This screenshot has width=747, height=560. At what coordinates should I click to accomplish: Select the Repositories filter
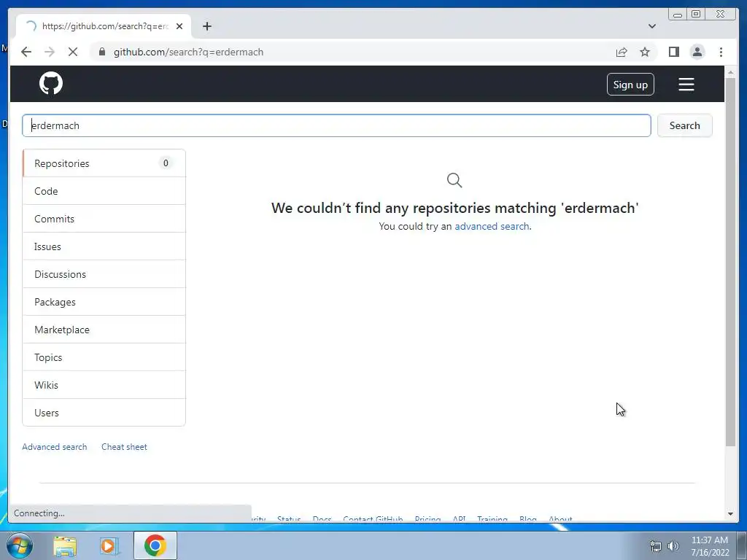[104, 163]
